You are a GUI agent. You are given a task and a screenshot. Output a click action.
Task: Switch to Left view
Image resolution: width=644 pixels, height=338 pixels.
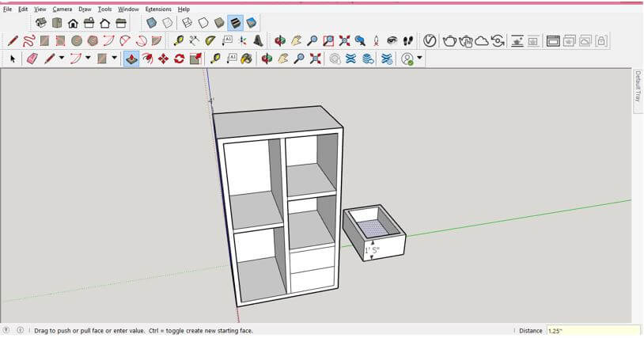(x=121, y=23)
